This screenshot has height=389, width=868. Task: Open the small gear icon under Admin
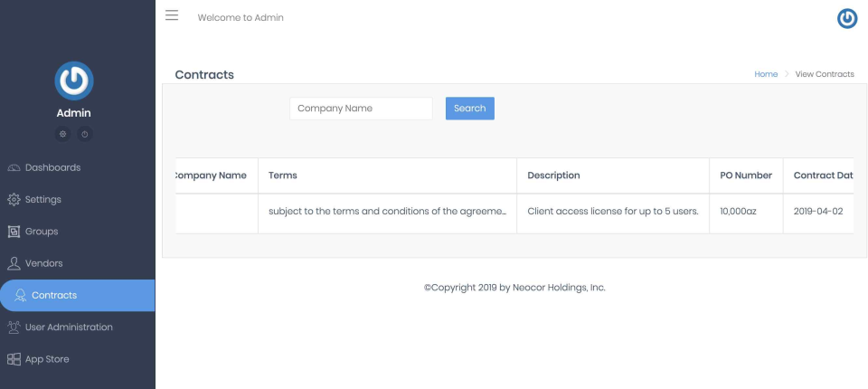click(62, 134)
